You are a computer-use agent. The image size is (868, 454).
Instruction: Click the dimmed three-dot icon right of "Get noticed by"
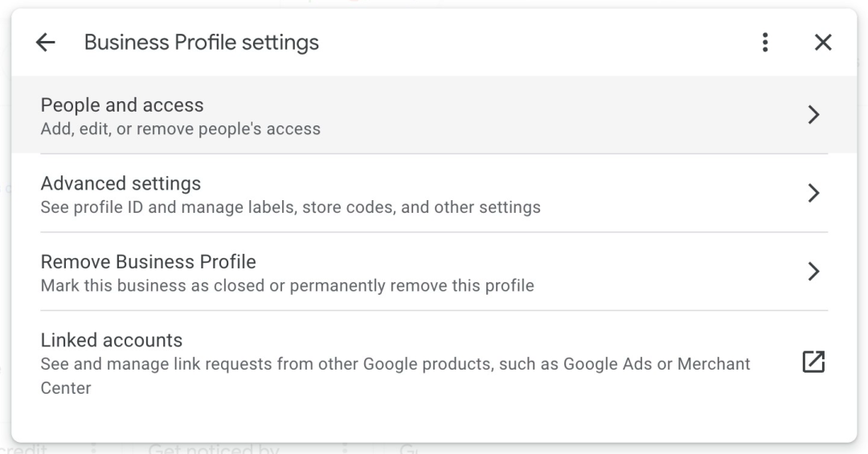[346, 449]
